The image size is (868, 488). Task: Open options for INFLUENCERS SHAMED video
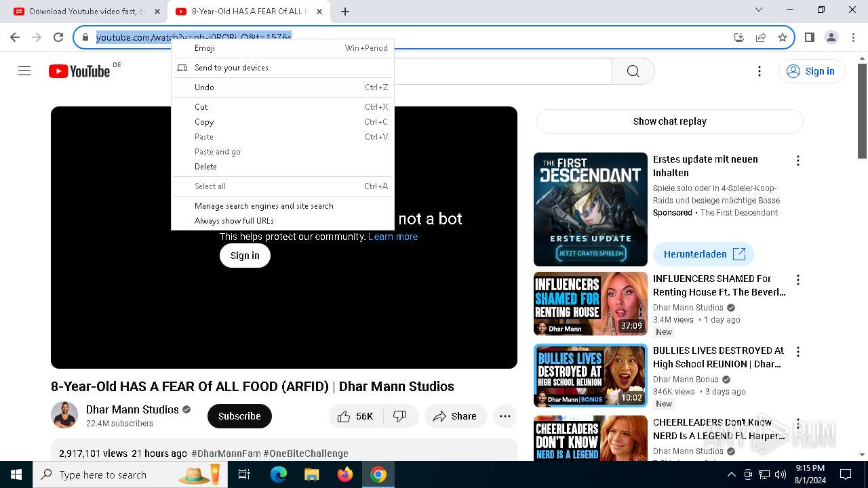pyautogui.click(x=798, y=280)
